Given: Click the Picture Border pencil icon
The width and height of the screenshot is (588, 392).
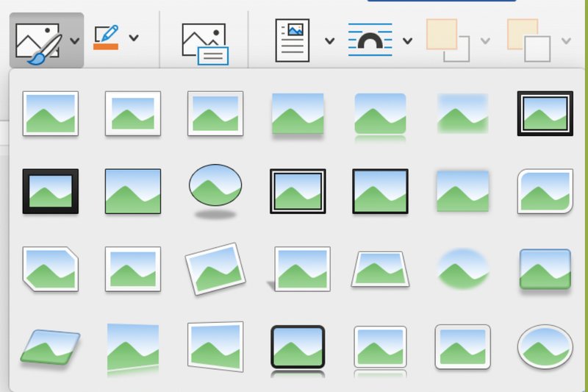Looking at the screenshot, I should pos(106,38).
